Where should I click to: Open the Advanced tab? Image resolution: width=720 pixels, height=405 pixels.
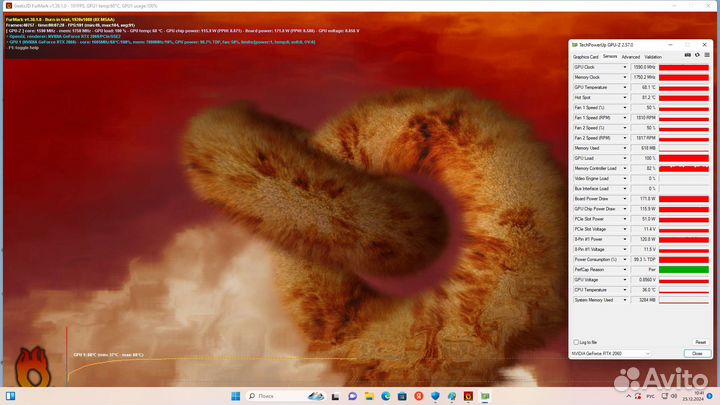630,57
